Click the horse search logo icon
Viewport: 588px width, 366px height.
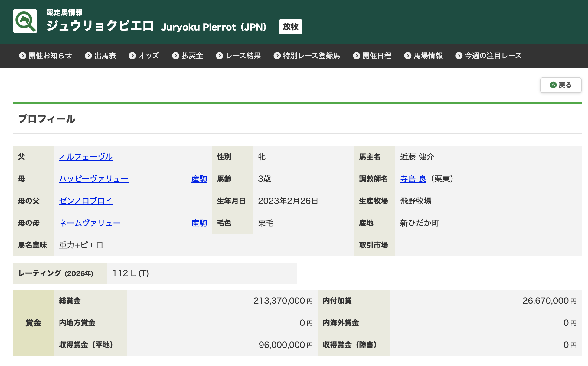tap(25, 21)
